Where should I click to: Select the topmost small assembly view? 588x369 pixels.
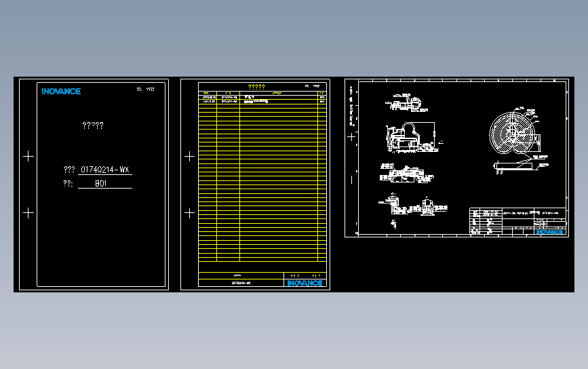406,102
